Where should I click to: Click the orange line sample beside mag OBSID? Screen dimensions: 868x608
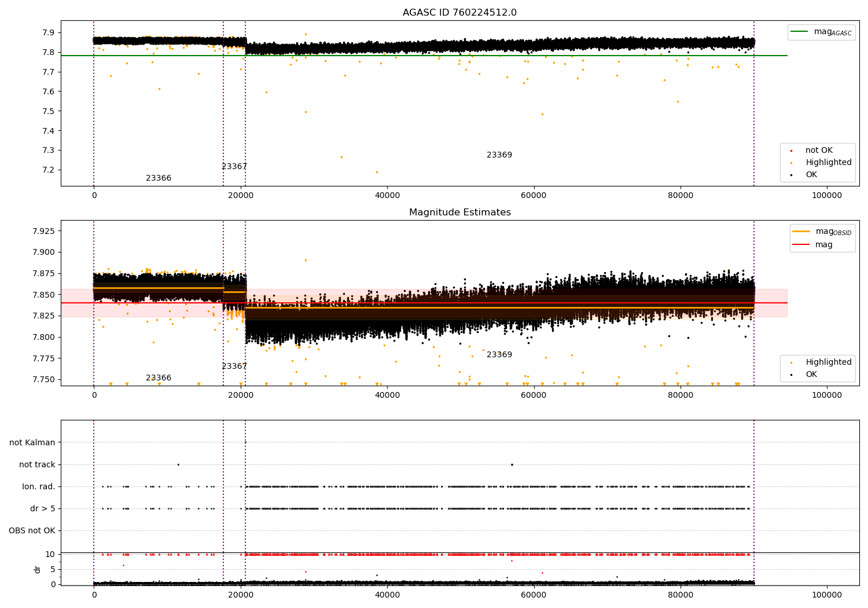(801, 232)
